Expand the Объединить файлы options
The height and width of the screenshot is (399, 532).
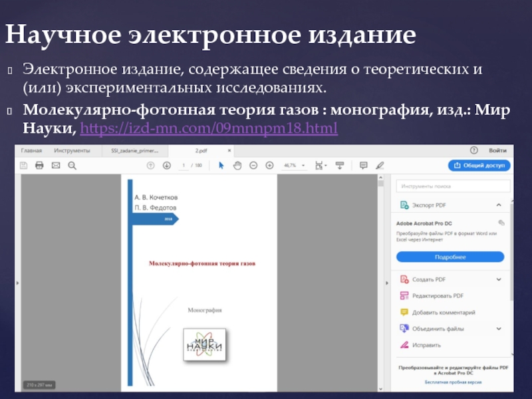pos(499,329)
